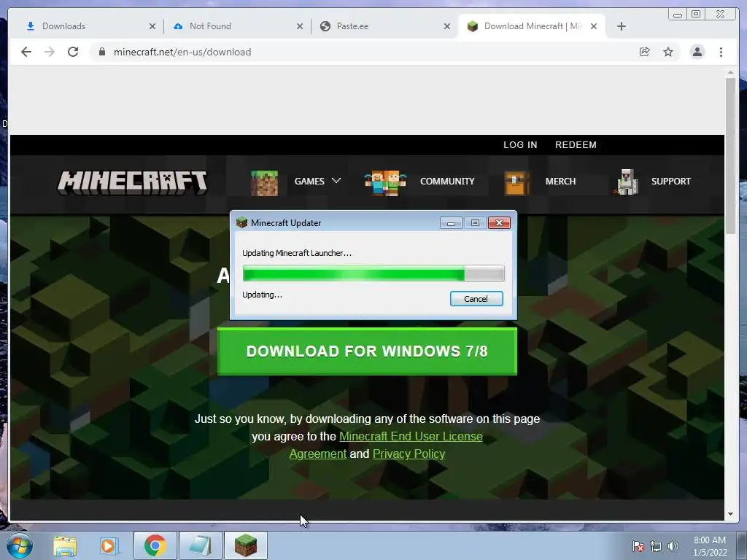This screenshot has height=560, width=747.
Task: Open the Privacy Policy link
Action: click(409, 454)
